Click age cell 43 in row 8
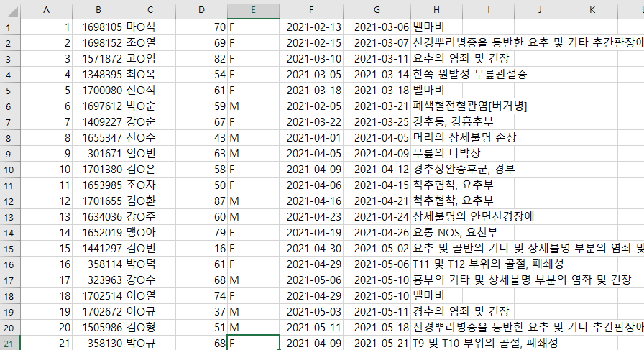Screen dimensions: 644x350 (x=201, y=137)
